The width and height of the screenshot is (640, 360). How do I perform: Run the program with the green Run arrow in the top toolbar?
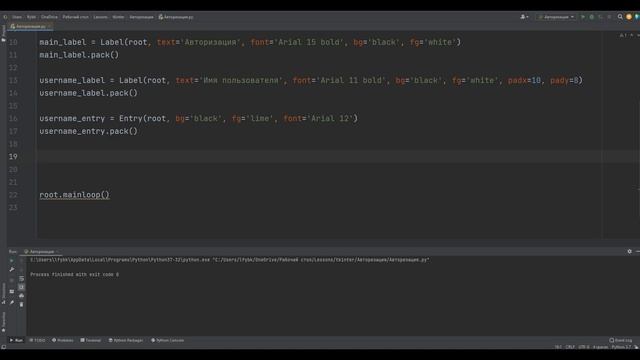point(583,17)
